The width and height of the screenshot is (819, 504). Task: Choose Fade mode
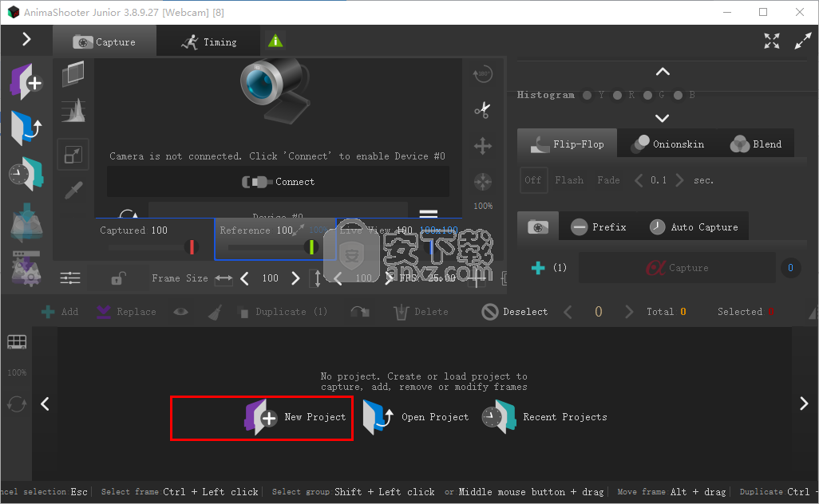(608, 180)
